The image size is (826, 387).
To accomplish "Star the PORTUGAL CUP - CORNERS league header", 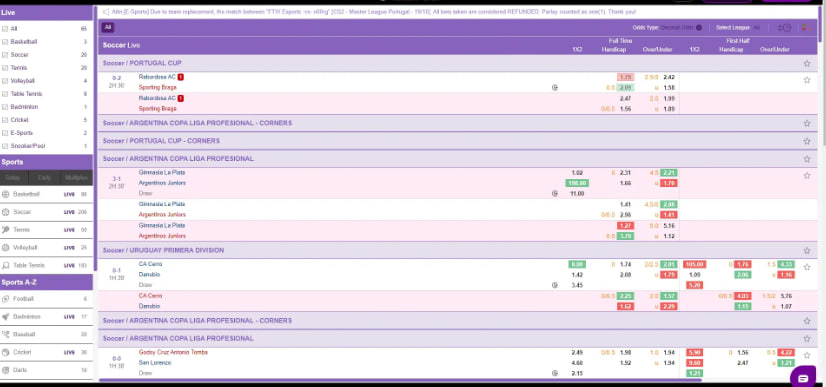I will pyautogui.click(x=807, y=141).
